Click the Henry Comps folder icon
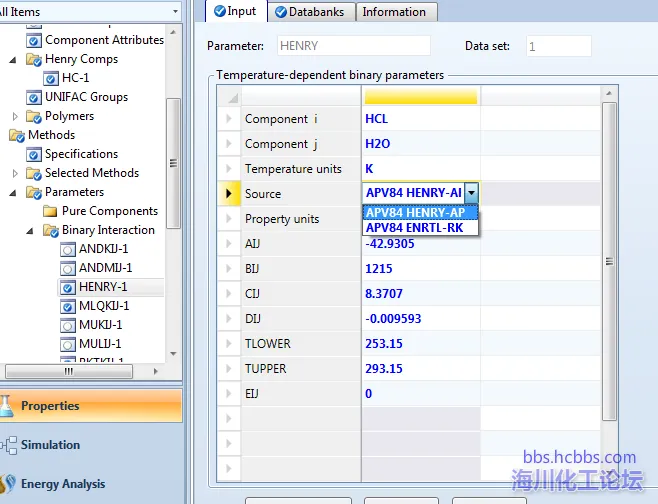This screenshot has width=658, height=504. (x=34, y=59)
